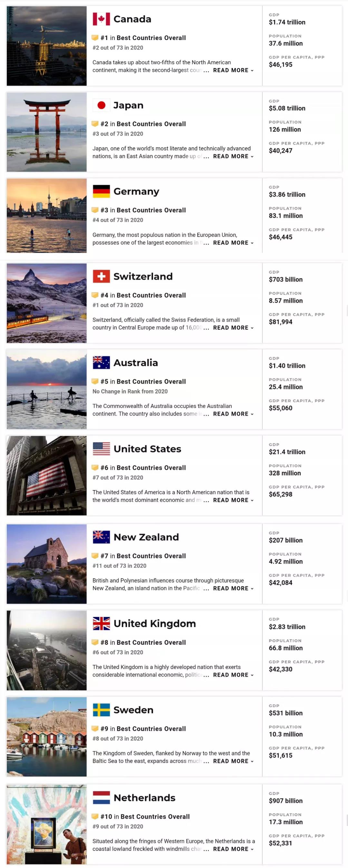Open the Japan country title link

point(128,106)
